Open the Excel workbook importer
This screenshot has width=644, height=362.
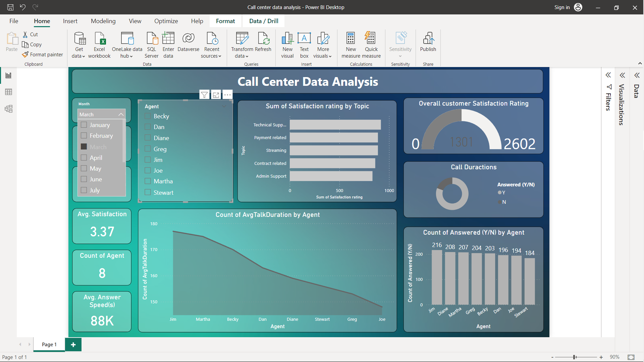coord(99,44)
